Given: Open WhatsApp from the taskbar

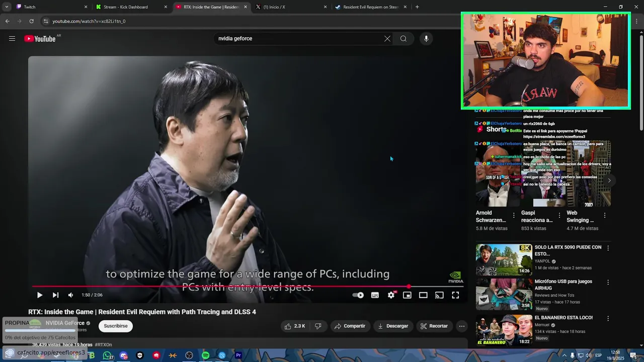Looking at the screenshot, I should click(x=107, y=355).
